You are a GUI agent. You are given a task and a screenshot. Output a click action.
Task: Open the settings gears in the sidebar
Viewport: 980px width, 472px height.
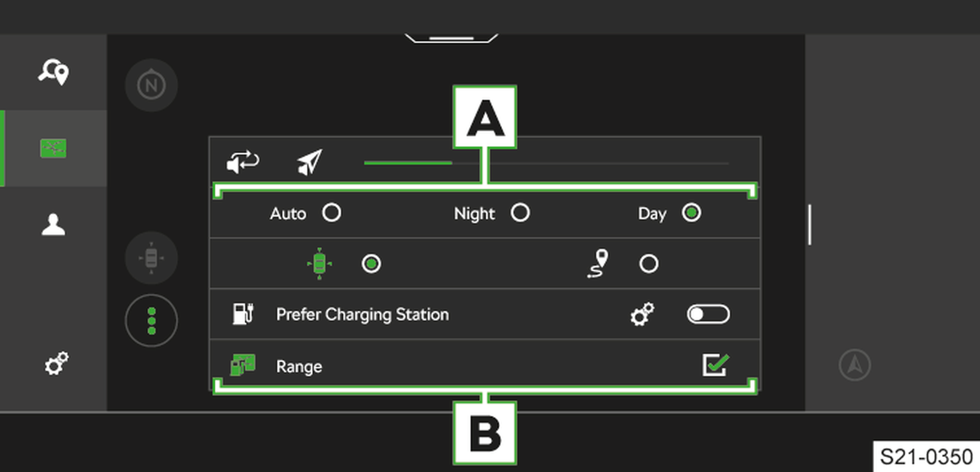(x=56, y=363)
